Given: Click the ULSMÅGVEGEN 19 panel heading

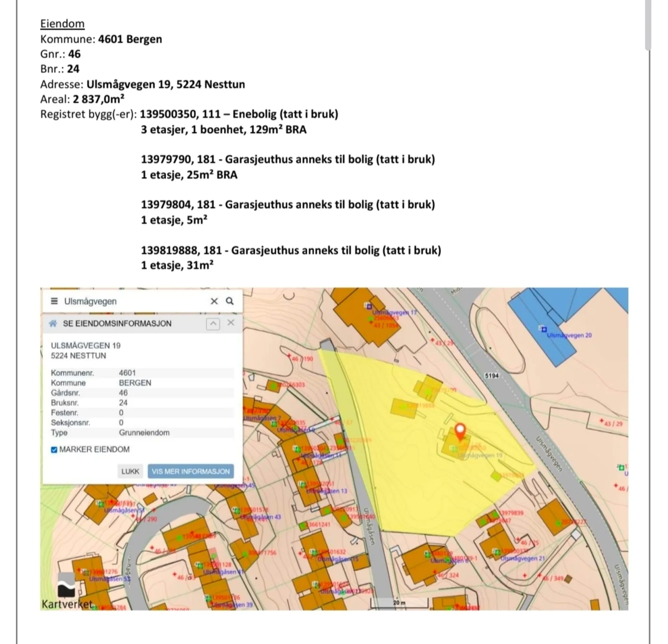Looking at the screenshot, I should 86,346.
